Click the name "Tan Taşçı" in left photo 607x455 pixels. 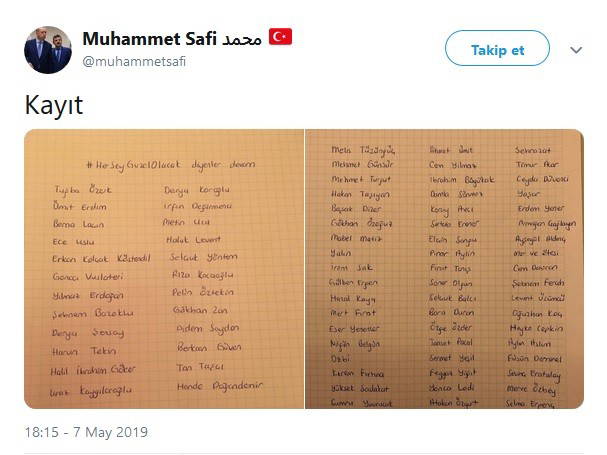pyautogui.click(x=199, y=368)
